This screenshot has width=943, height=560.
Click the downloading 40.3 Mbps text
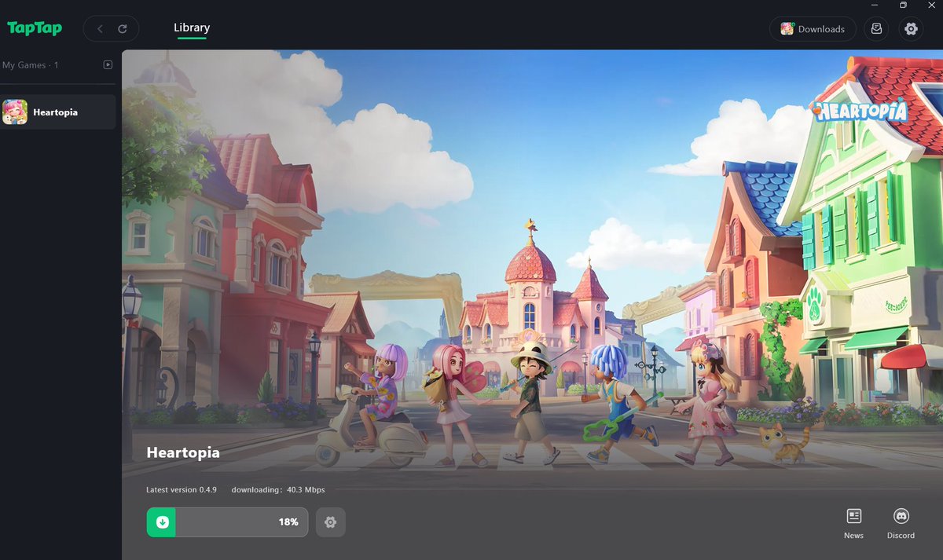[x=278, y=489]
